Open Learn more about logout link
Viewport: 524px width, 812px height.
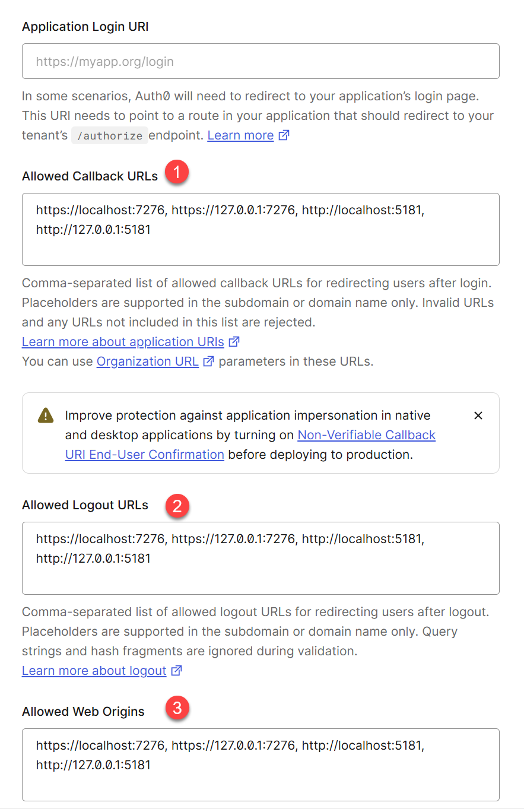[94, 671]
